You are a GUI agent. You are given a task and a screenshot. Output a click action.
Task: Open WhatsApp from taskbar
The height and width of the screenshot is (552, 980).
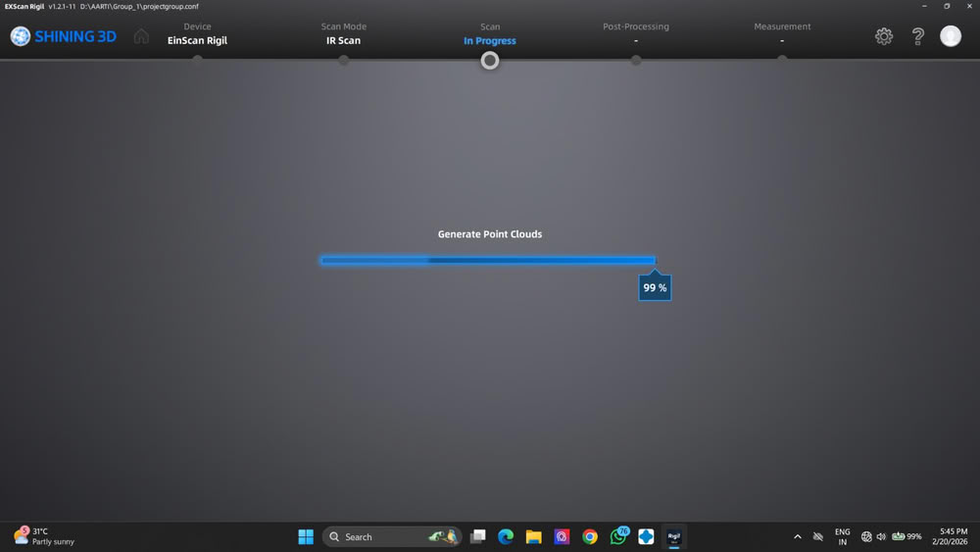618,536
